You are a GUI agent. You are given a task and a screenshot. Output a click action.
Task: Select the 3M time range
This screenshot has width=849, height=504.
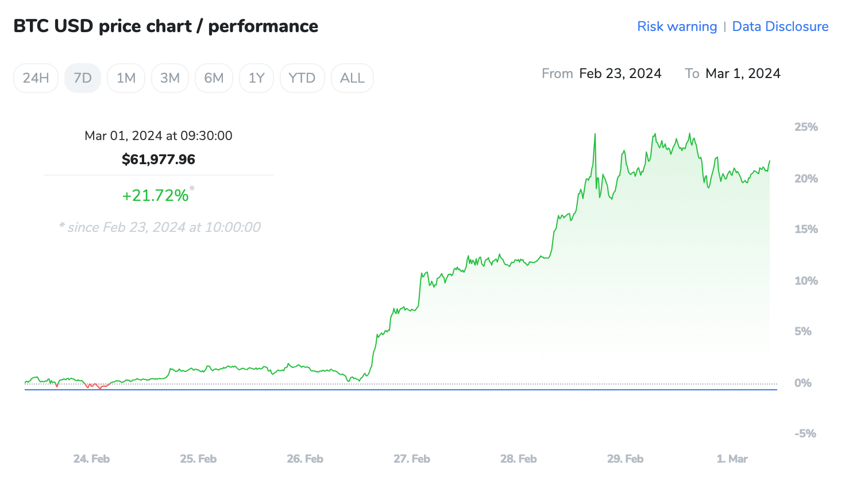point(169,77)
